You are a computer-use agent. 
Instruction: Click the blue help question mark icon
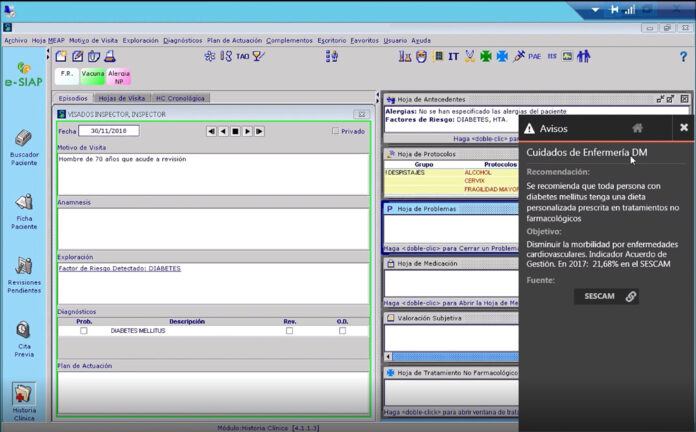tap(683, 57)
